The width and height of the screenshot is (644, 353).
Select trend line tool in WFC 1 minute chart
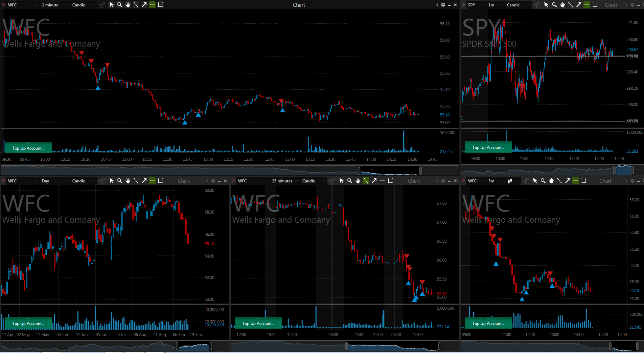pyautogui.click(x=136, y=5)
